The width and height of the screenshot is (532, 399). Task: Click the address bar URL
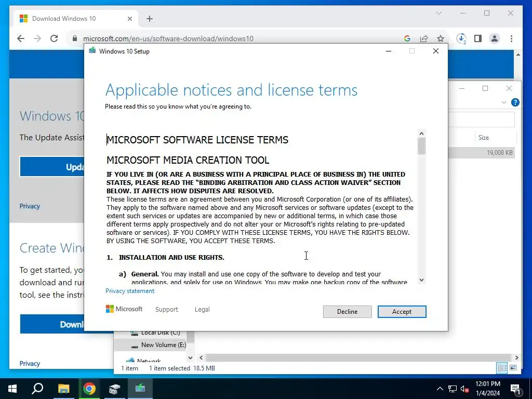pyautogui.click(x=168, y=38)
